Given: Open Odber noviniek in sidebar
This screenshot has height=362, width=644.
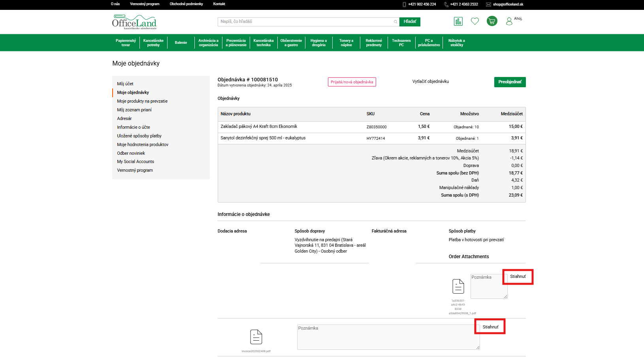Looking at the screenshot, I should (x=131, y=153).
